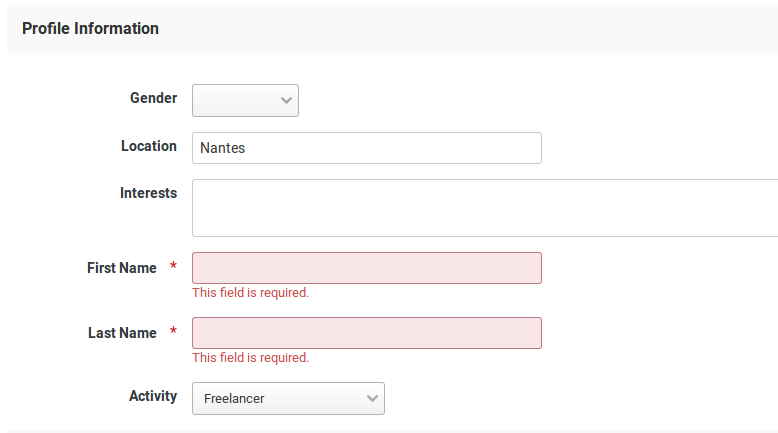The image size is (778, 433).
Task: Click inside the Interests text area
Action: 485,208
